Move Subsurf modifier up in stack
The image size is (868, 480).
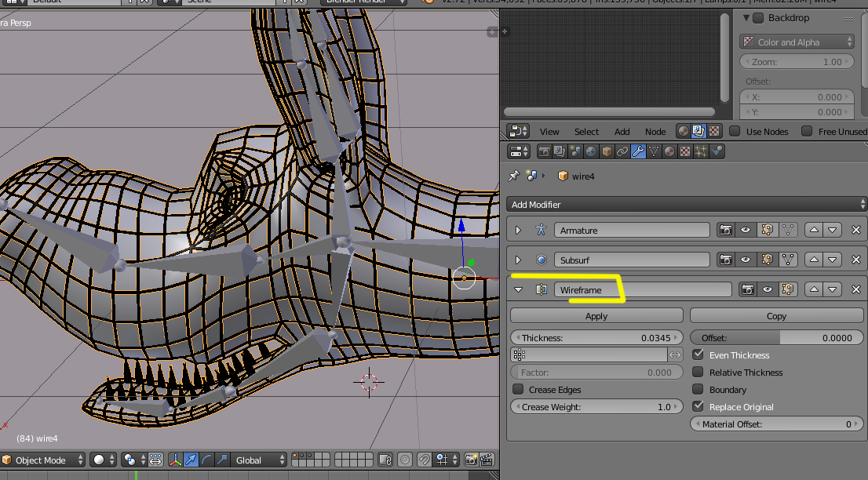tap(814, 260)
